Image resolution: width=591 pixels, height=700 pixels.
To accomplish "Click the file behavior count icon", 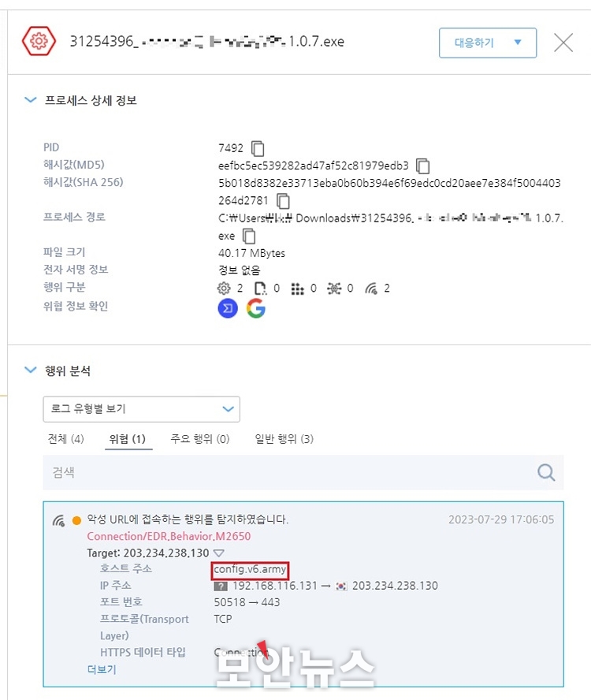I will [260, 289].
